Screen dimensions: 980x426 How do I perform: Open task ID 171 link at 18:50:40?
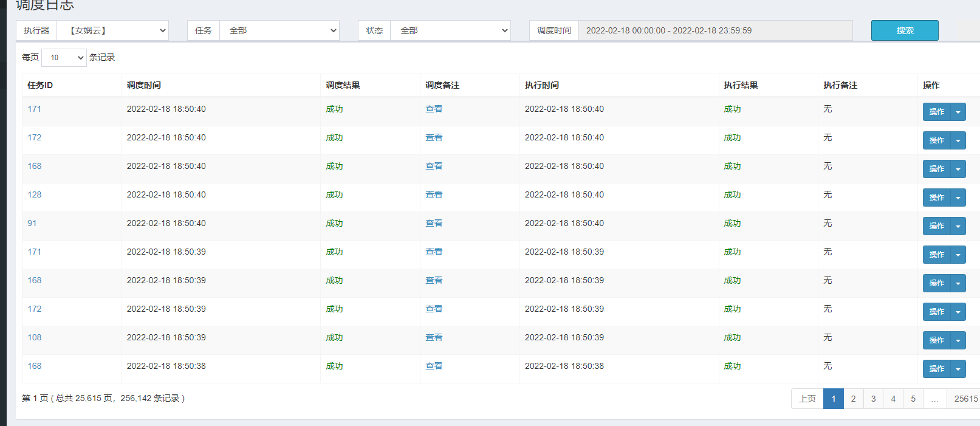[35, 109]
